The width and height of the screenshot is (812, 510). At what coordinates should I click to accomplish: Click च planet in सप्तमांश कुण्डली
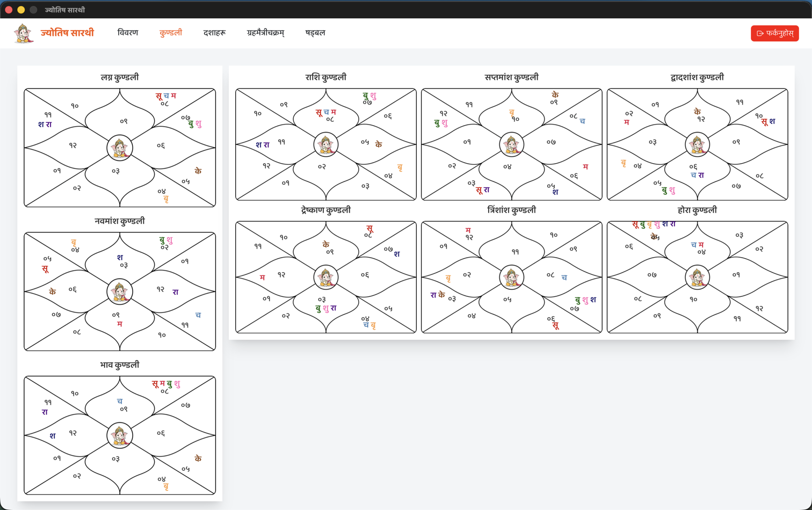(x=582, y=121)
